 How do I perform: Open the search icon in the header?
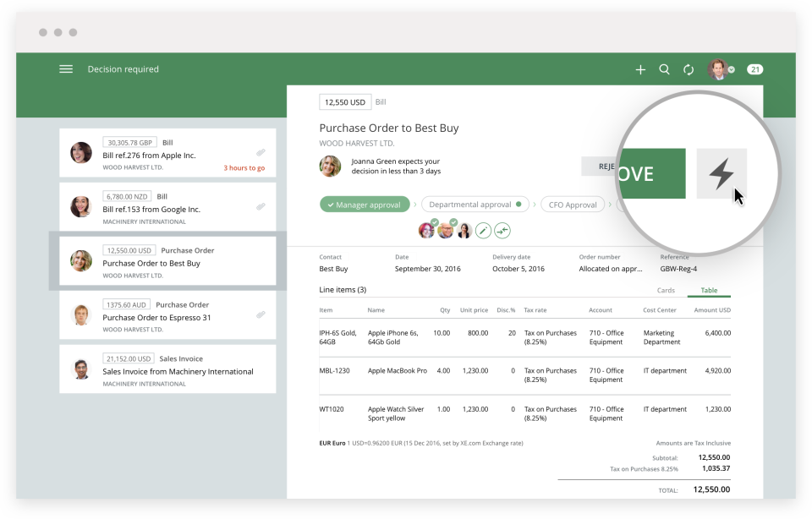point(664,69)
